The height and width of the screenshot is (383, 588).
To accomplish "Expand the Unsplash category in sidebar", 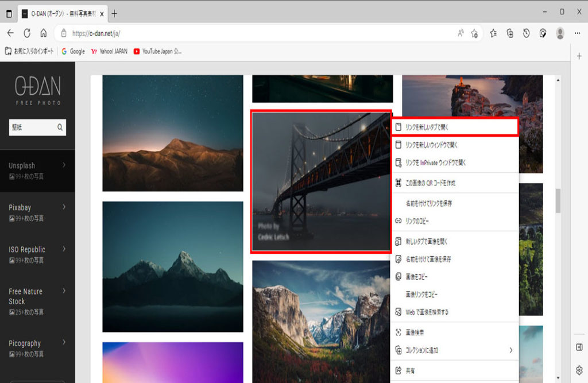I will 64,165.
